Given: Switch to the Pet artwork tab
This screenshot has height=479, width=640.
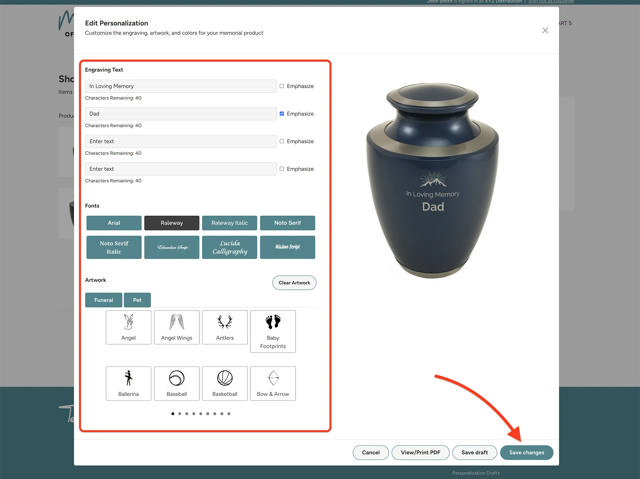Looking at the screenshot, I should click(x=137, y=300).
